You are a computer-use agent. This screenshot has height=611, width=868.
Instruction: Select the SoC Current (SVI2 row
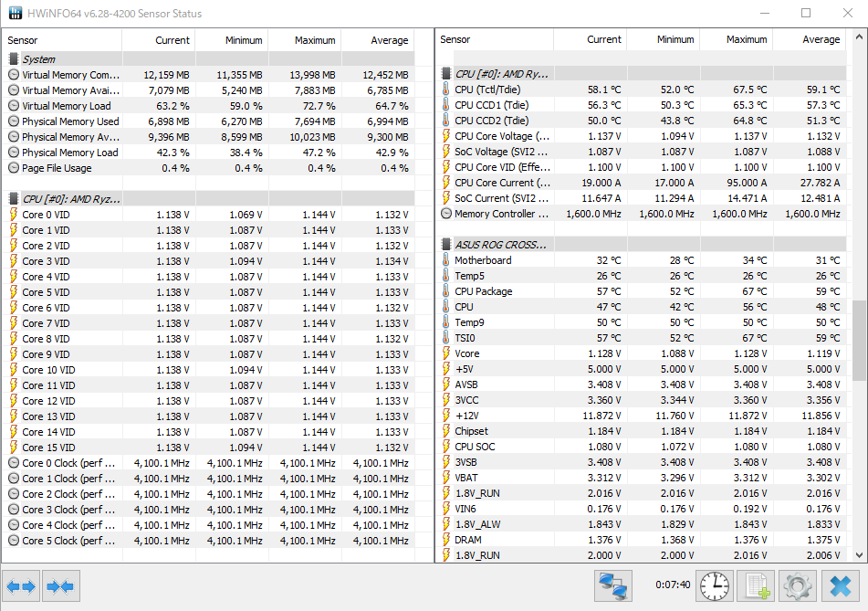click(643, 198)
